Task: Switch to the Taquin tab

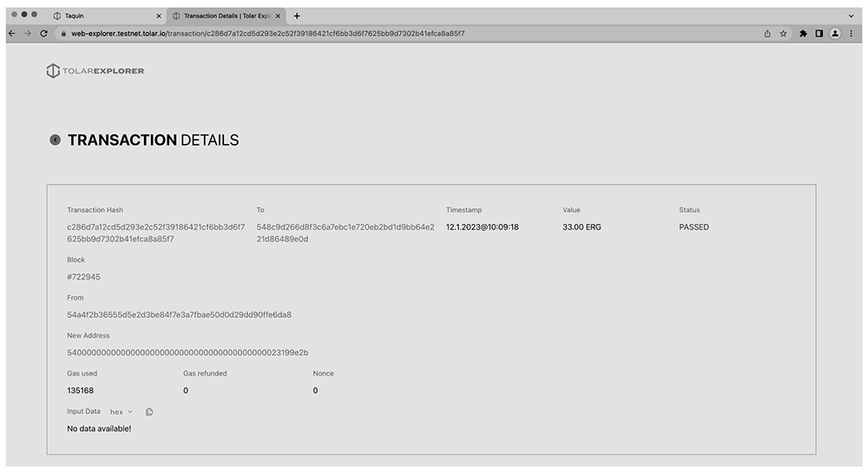Action: [x=105, y=16]
